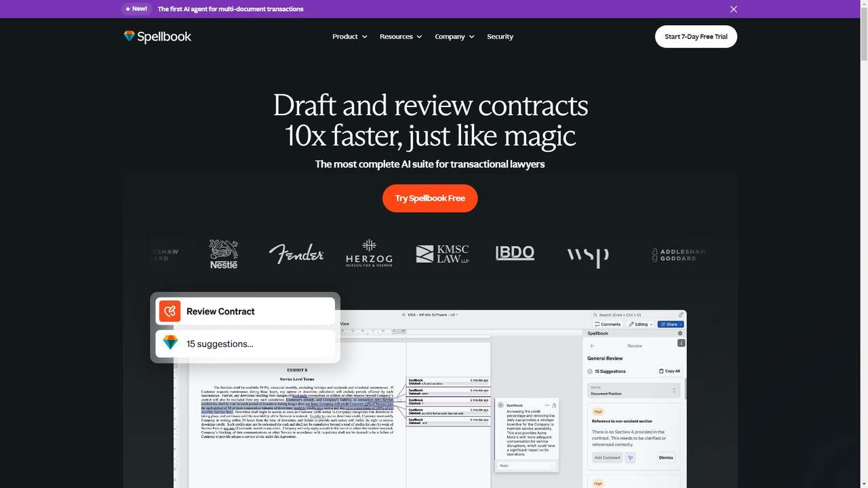Go back using the Review panel arrow
This screenshot has height=488, width=868.
click(592, 346)
